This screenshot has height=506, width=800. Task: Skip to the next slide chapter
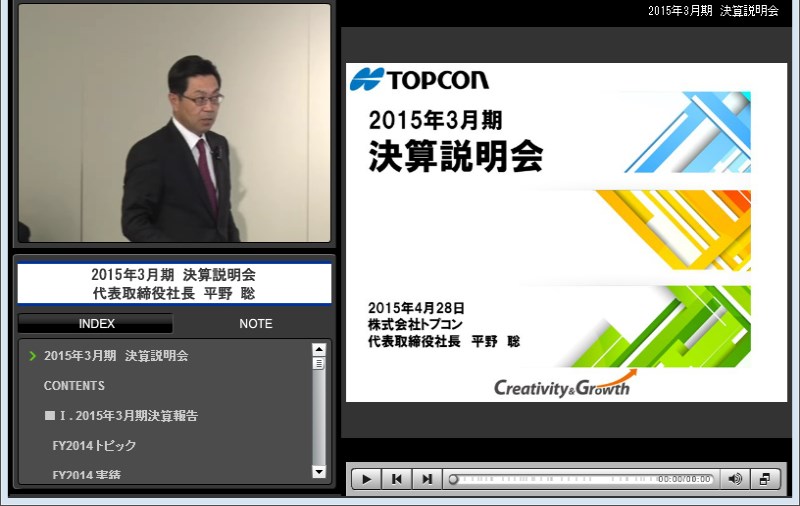[x=427, y=479]
